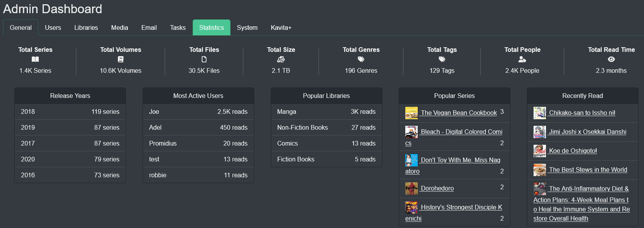The width and height of the screenshot is (644, 228).
Task: Open The Vegan Bean Cookbook series link
Action: pyautogui.click(x=458, y=113)
